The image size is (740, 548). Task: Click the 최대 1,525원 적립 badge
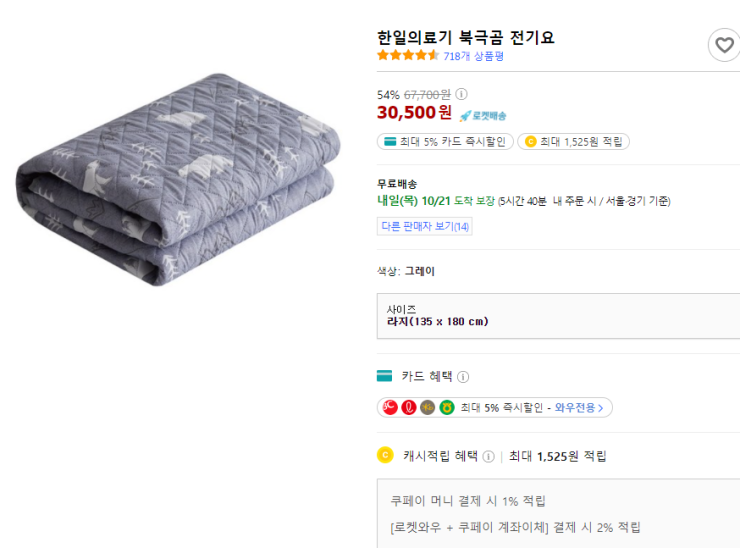point(574,142)
